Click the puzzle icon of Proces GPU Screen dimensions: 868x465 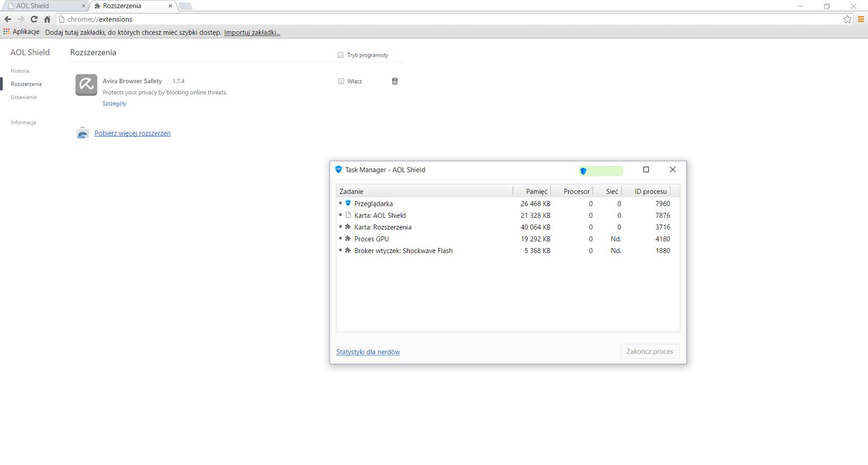coord(348,239)
